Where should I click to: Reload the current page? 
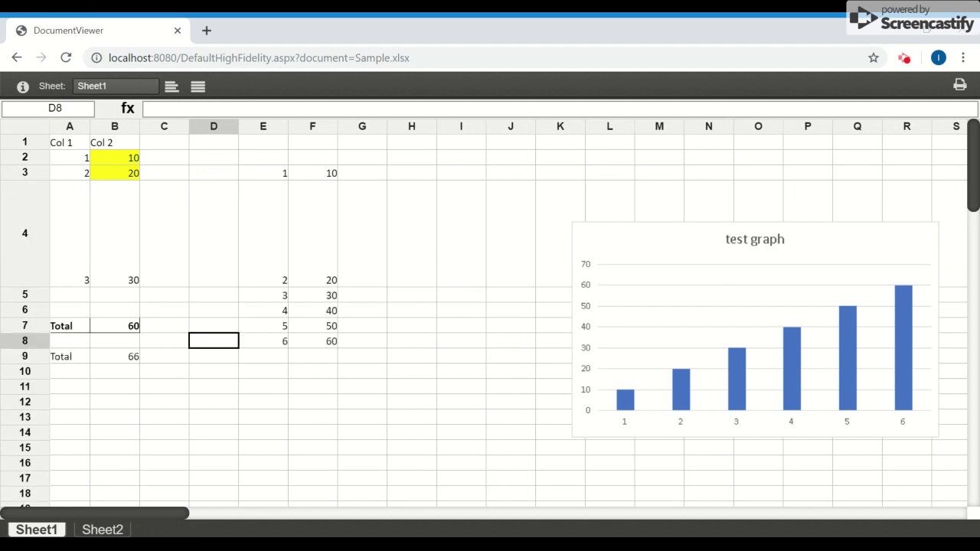66,57
